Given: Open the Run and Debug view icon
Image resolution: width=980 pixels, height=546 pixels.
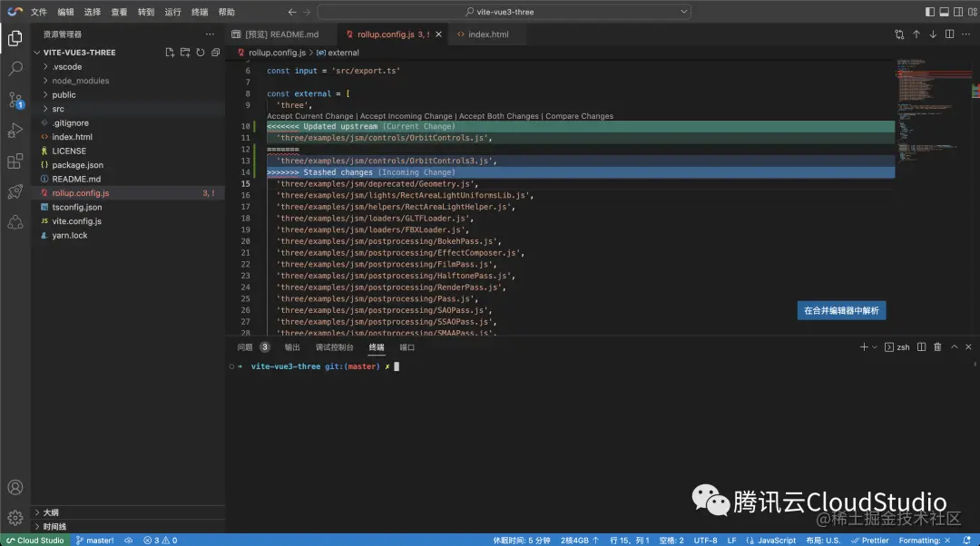Looking at the screenshot, I should [15, 131].
